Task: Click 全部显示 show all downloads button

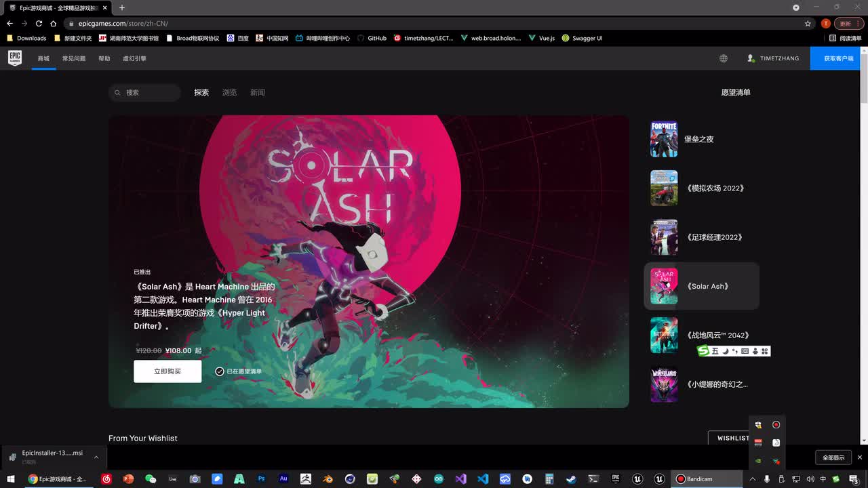Action: point(833,457)
